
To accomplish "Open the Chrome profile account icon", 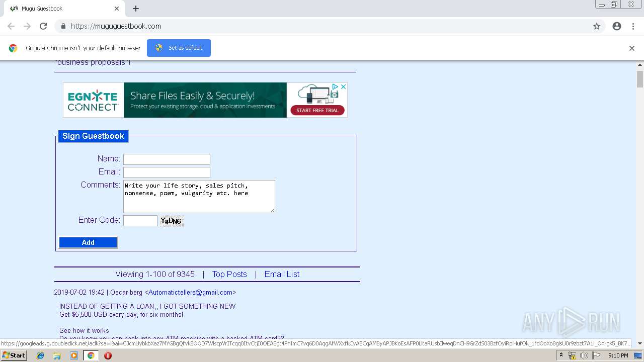I will pyautogui.click(x=617, y=26).
